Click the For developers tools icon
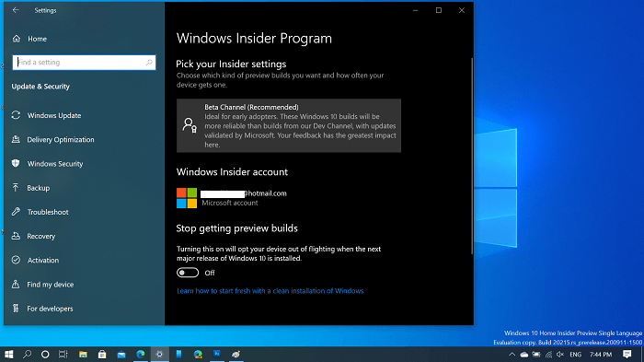 (16, 308)
